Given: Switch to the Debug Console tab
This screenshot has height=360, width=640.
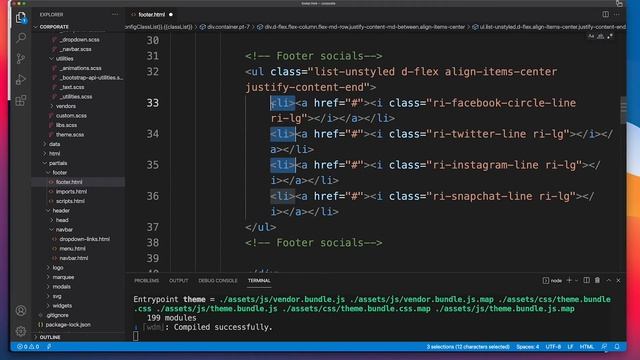Looking at the screenshot, I should [x=218, y=280].
